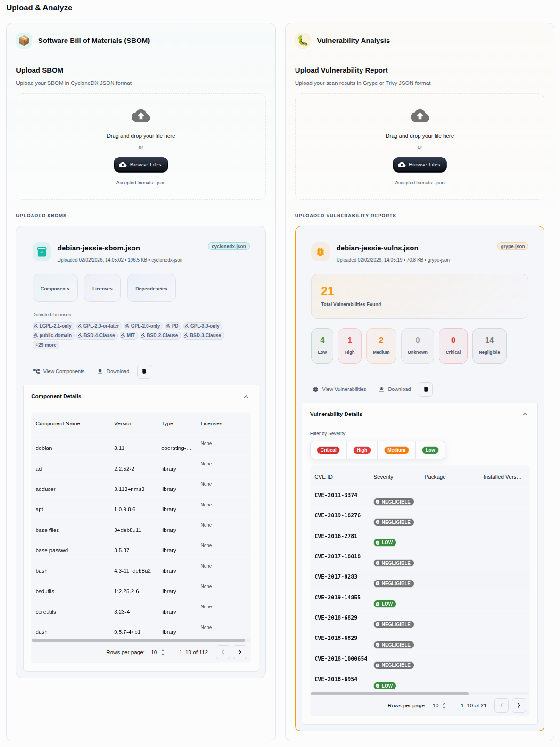Open rows per page dropdown for components

[x=158, y=652]
